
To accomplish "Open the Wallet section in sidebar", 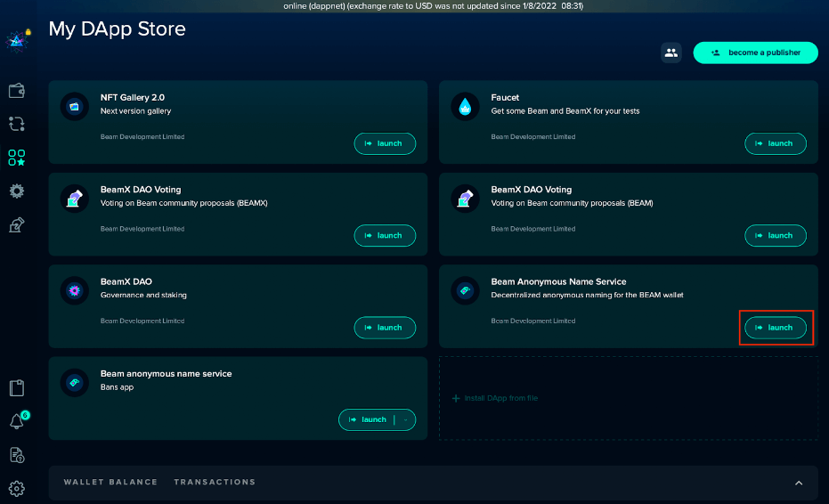I will click(16, 91).
